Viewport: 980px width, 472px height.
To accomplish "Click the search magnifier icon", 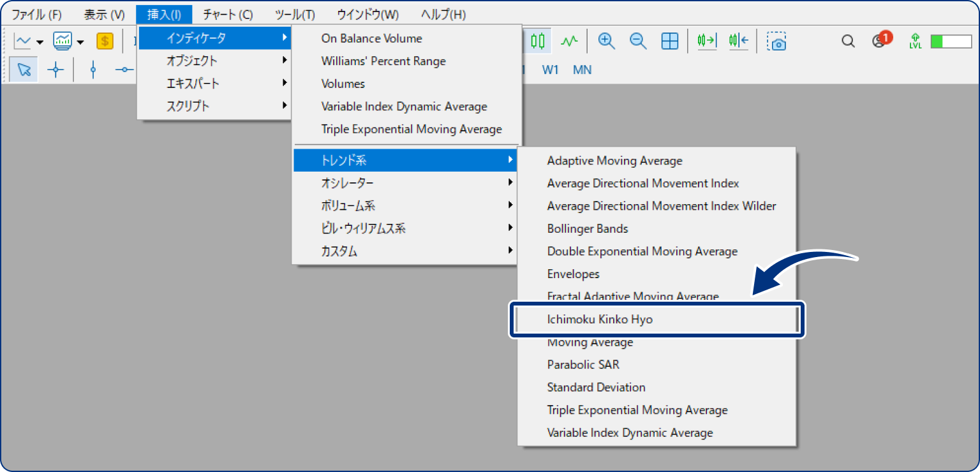I will (847, 41).
